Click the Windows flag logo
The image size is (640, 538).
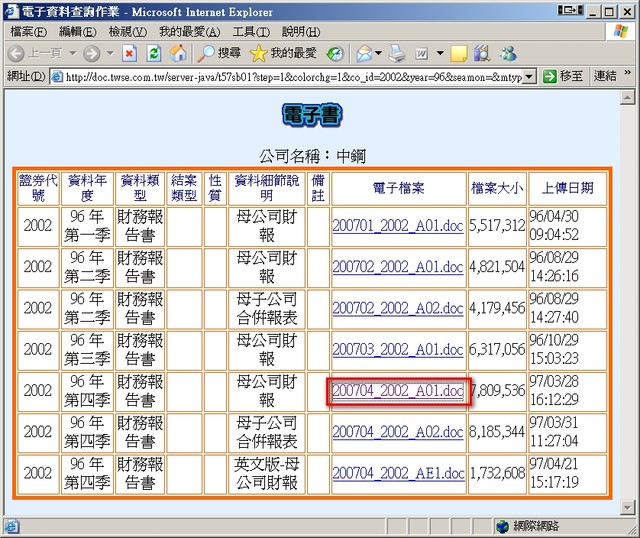[x=621, y=31]
